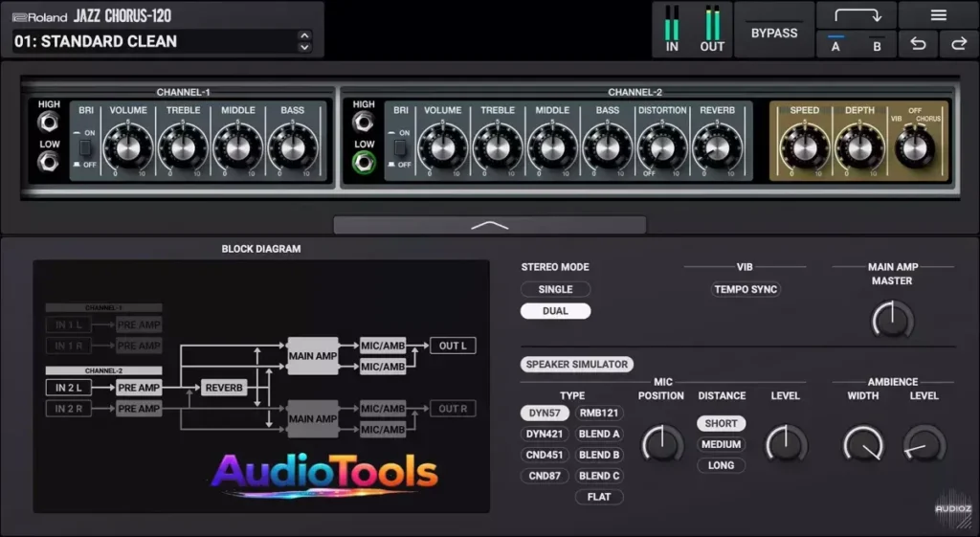Screen dimensions: 980x537
Task: Click Channel-1 TREBLE knob
Action: point(183,147)
